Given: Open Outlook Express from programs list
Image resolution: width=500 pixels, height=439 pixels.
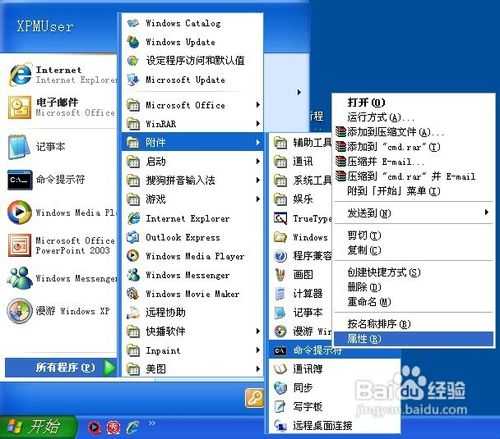Looking at the screenshot, I should 183,237.
